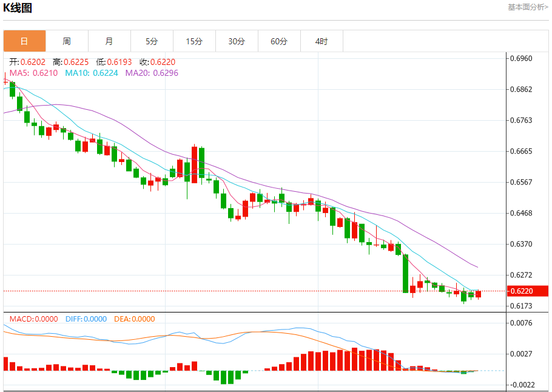The height and width of the screenshot is (392, 552).
Task: Open the 60分 interval tab
Action: pos(279,41)
